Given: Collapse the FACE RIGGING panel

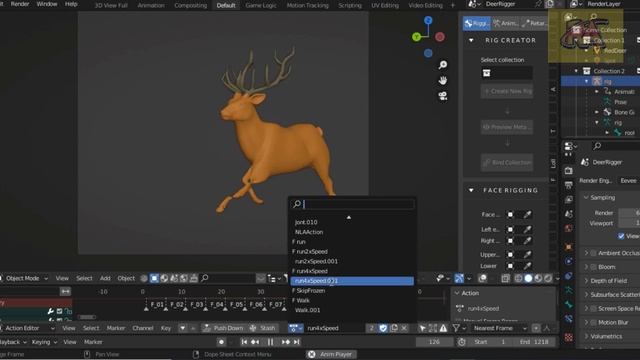Looking at the screenshot, I should [471, 190].
